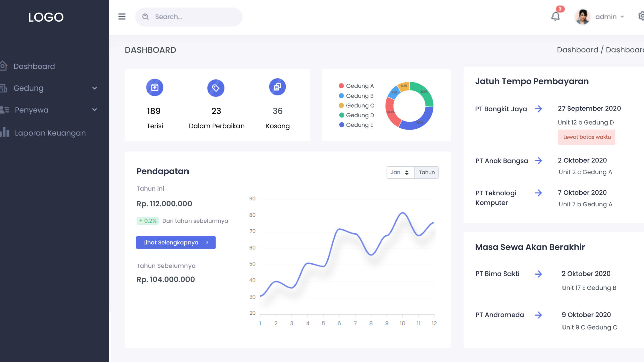Click arrow next to PT Teknologi Komputer
This screenshot has height=362, width=644.
pos(538,193)
